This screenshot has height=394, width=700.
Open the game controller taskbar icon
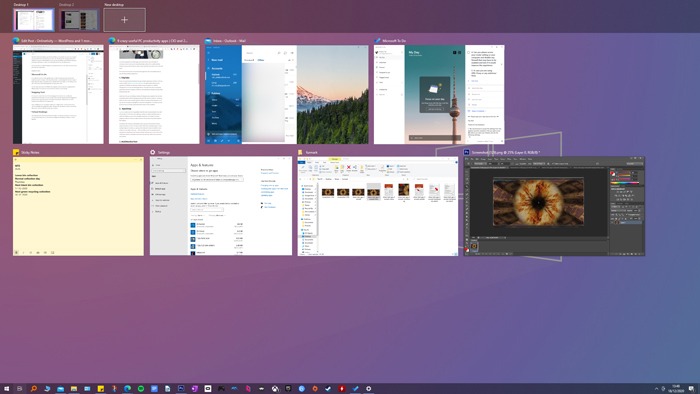coord(221,389)
